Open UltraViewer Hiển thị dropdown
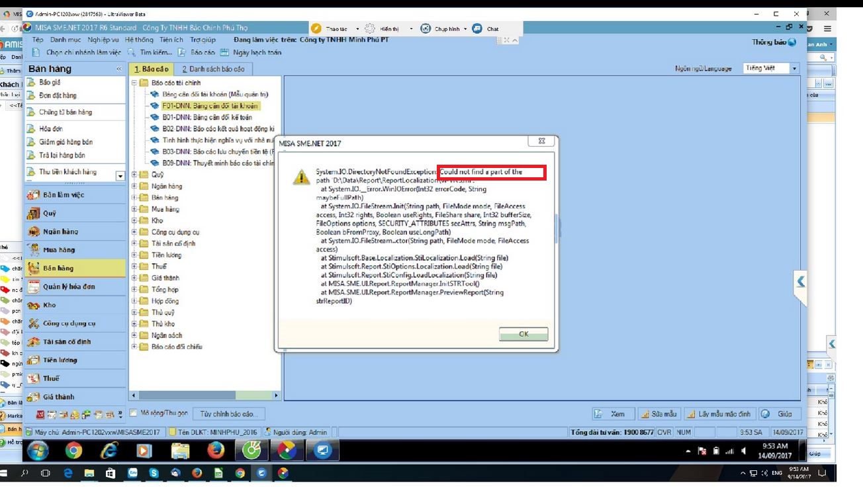Screen dimensions: 863x504 [388, 28]
